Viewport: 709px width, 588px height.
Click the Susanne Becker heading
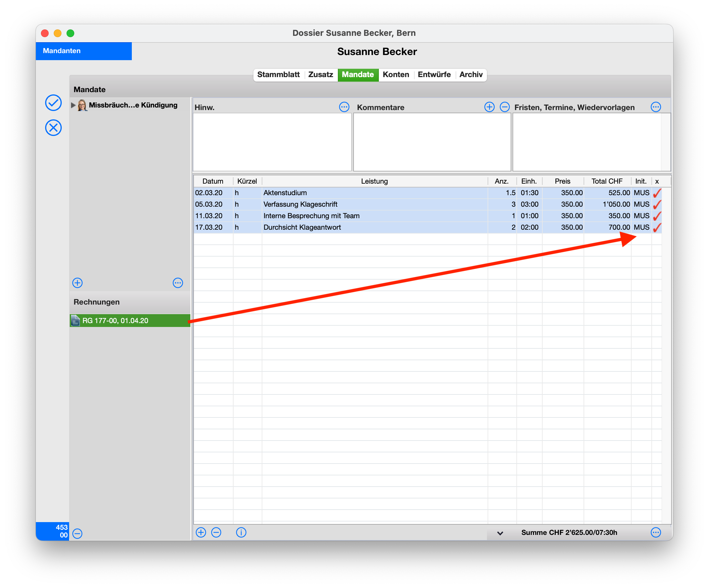377,52
